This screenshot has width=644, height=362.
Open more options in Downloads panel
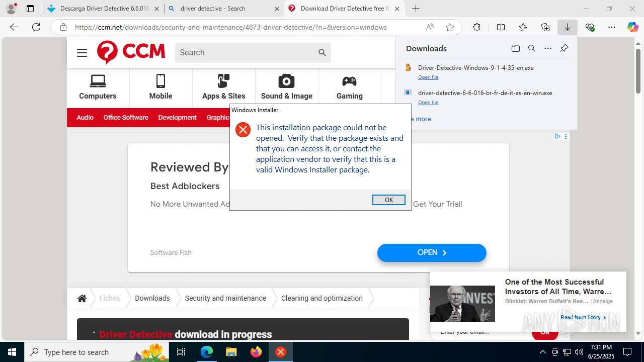(548, 48)
